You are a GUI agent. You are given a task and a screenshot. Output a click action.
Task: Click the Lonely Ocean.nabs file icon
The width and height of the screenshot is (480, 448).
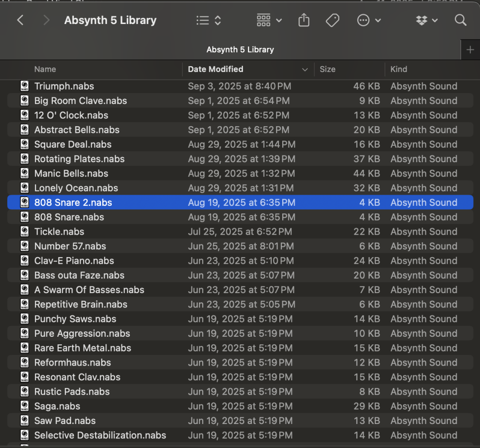pyautogui.click(x=24, y=188)
